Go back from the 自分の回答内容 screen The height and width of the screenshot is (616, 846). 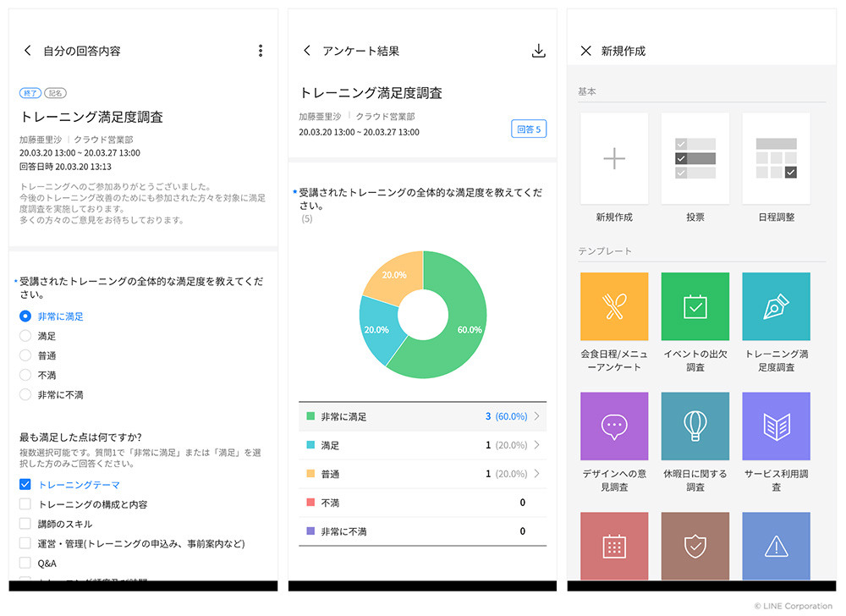[x=28, y=51]
